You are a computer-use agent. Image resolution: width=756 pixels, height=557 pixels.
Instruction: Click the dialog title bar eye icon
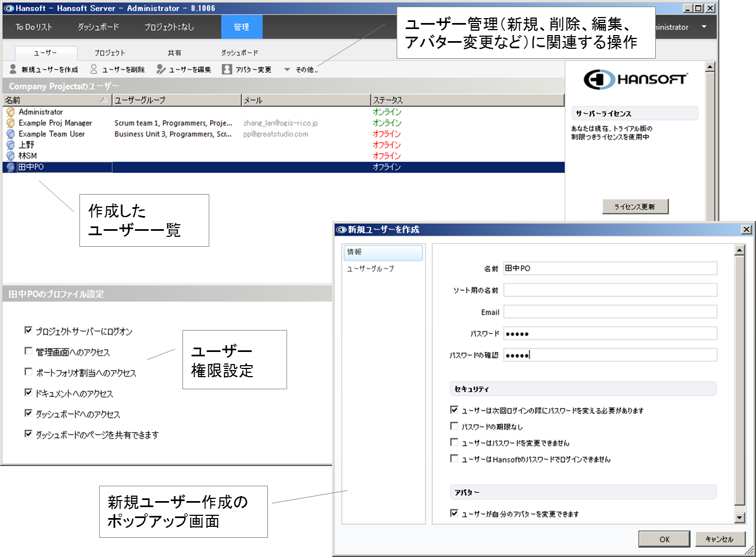coord(341,230)
